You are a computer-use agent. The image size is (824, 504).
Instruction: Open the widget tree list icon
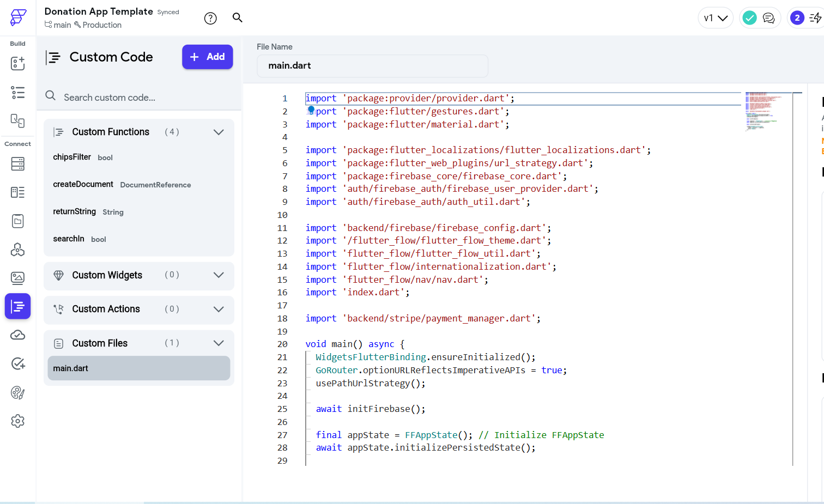coord(18,93)
